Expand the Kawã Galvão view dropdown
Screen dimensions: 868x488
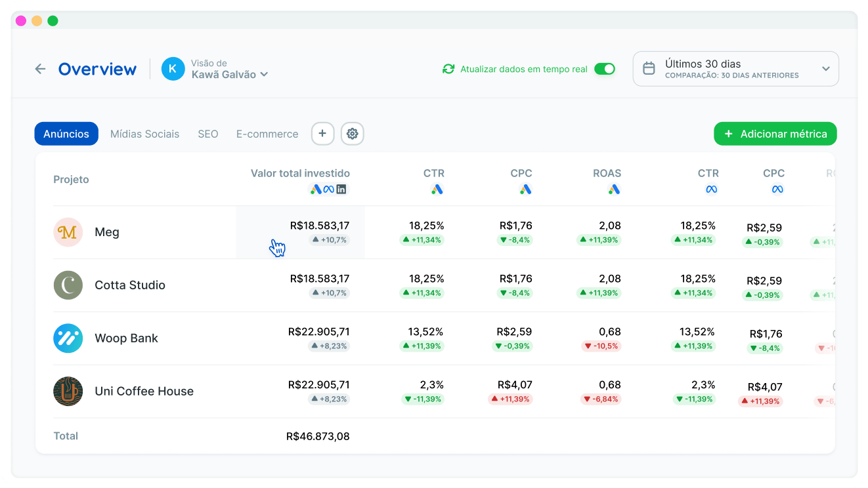(x=264, y=75)
